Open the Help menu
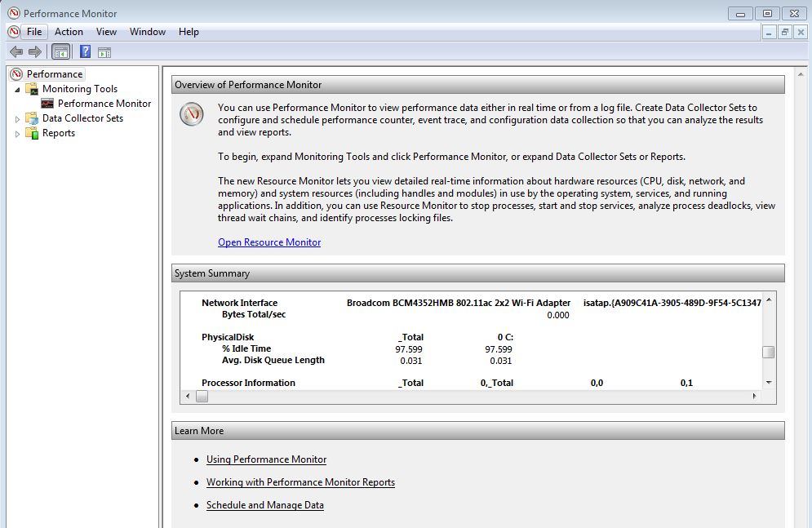Image resolution: width=812 pixels, height=528 pixels. coord(189,32)
